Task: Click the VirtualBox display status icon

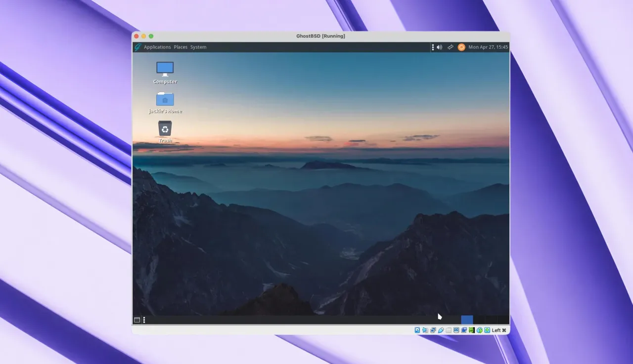Action: click(x=456, y=330)
